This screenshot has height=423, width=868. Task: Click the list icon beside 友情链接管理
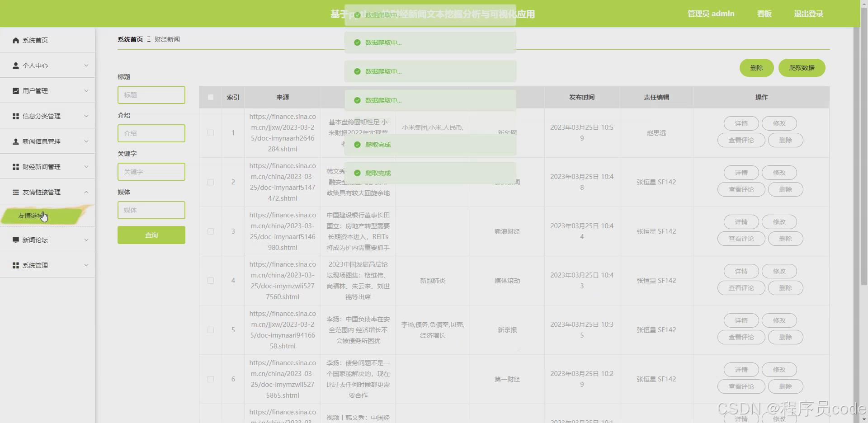tap(16, 192)
